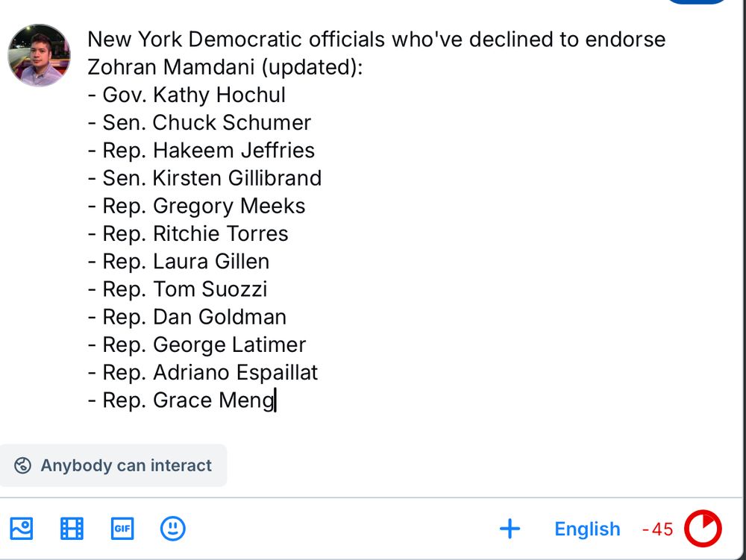Viewport: 746px width, 560px height.
Task: Place cursor after Rep. Grace Meng
Action: click(x=276, y=400)
